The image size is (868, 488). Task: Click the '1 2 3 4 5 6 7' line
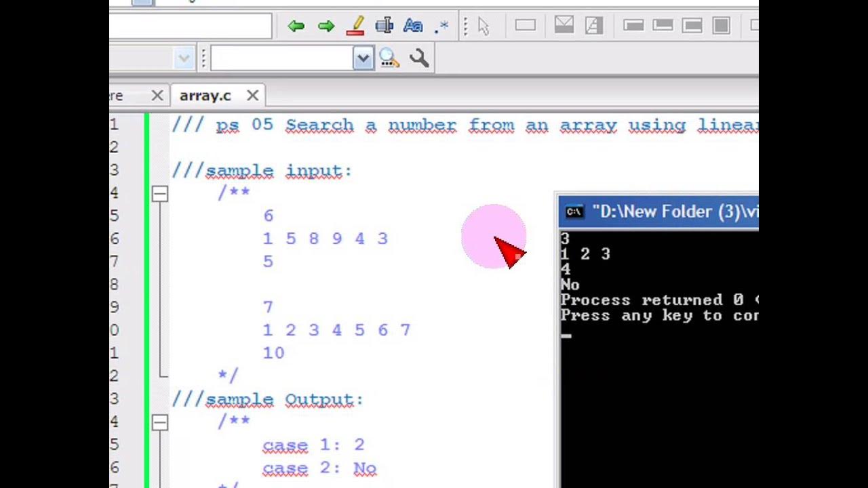point(337,330)
